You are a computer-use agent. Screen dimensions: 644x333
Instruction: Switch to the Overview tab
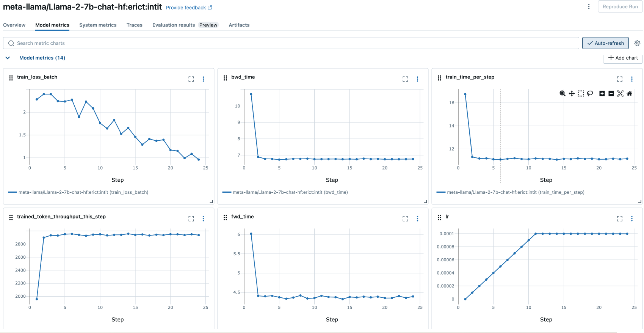coord(14,25)
